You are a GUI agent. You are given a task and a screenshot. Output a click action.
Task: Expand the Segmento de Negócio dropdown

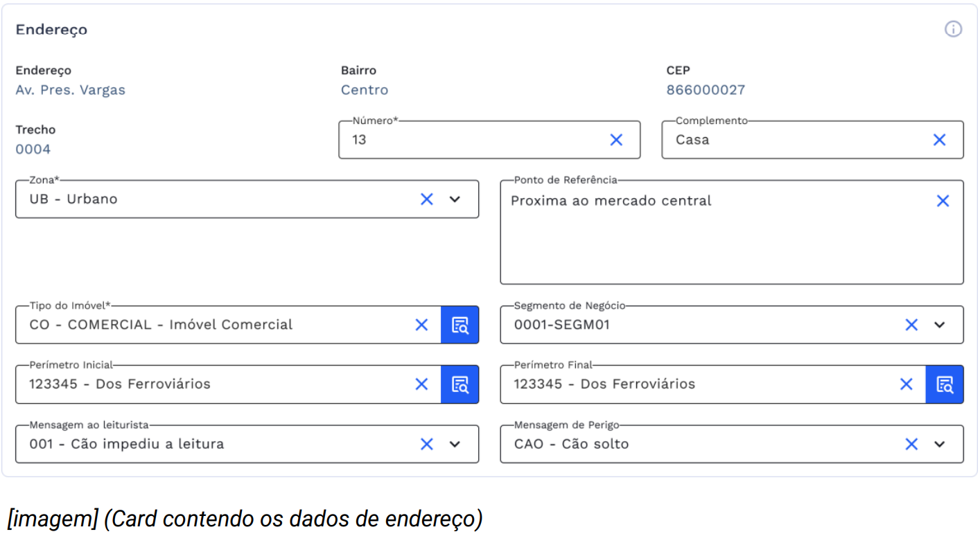point(939,325)
